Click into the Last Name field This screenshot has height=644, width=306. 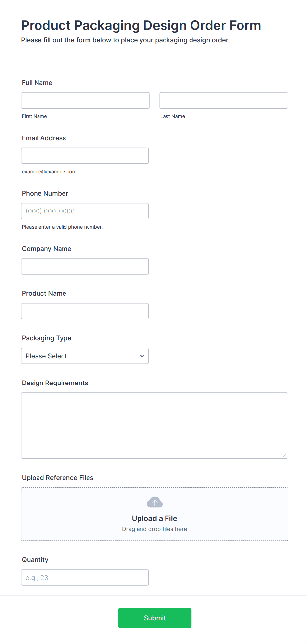[223, 100]
